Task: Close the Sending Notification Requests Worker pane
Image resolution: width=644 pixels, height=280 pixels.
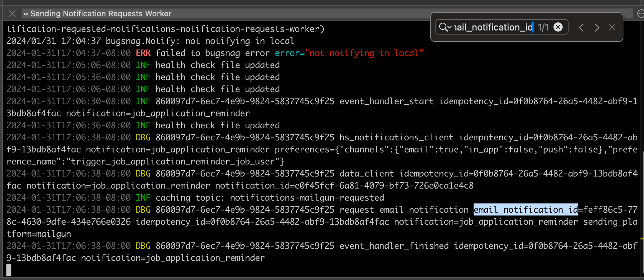Action: tap(12, 13)
